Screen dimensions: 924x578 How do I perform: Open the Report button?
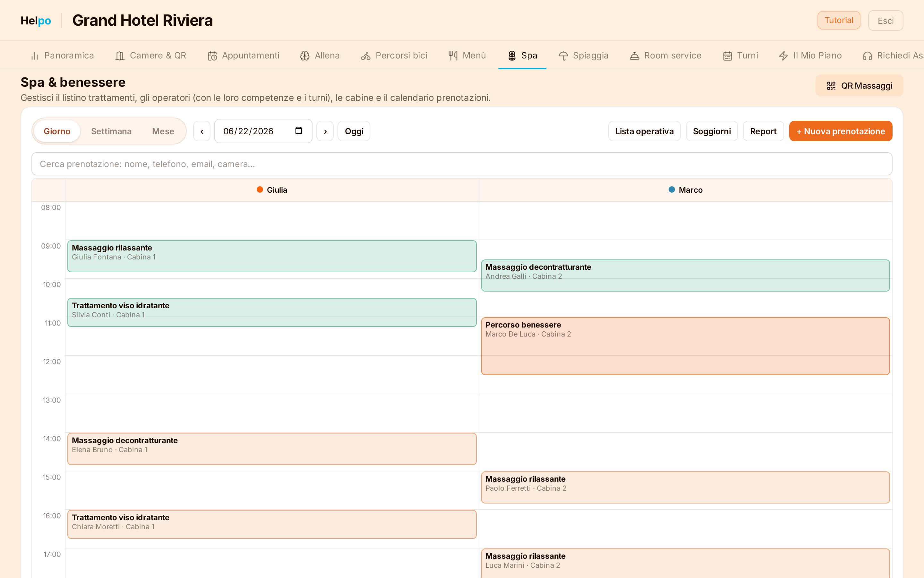[763, 131]
